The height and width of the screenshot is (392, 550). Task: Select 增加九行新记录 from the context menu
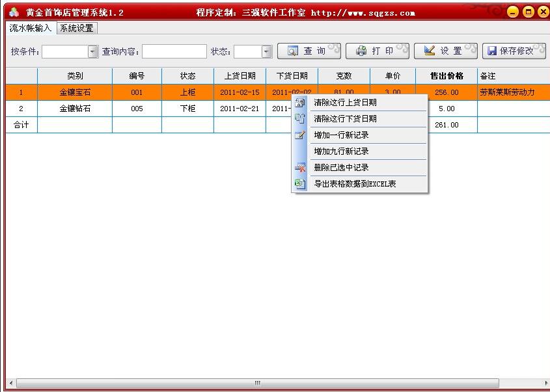coord(342,151)
